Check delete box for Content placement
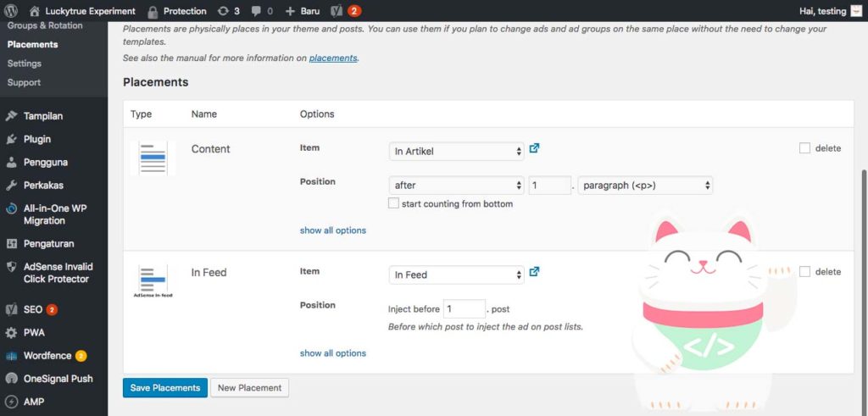The width and height of the screenshot is (868, 416). pos(804,148)
